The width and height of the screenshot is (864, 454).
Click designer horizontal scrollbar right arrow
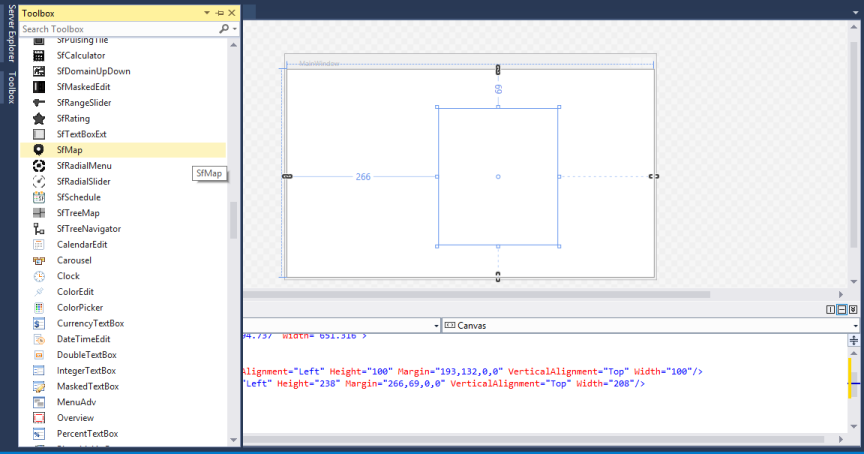(x=841, y=295)
